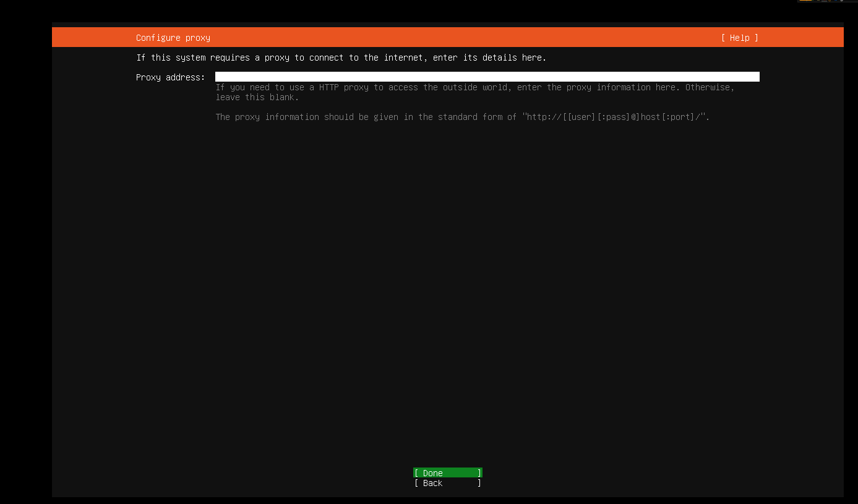
Task: Select Done to confirm proxy settings
Action: tap(447, 472)
